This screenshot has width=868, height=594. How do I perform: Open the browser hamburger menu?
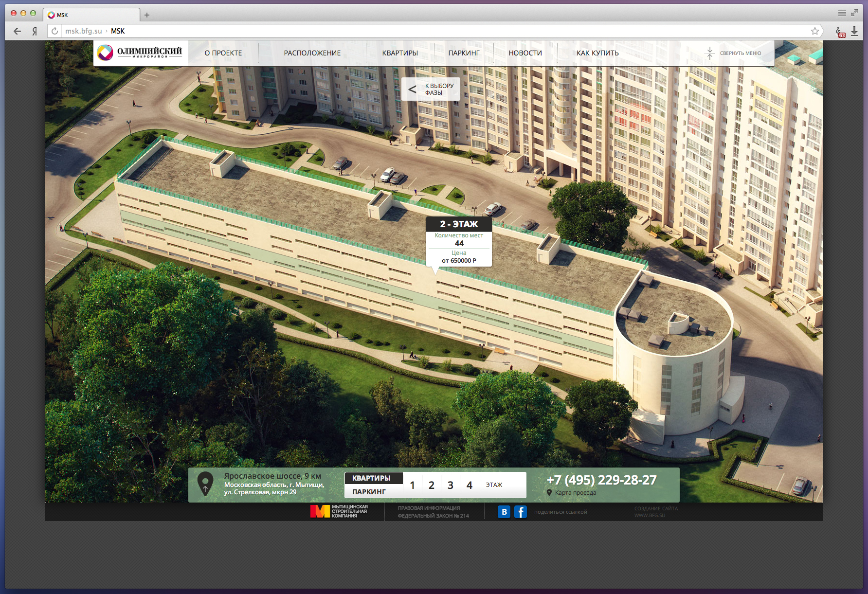[842, 13]
